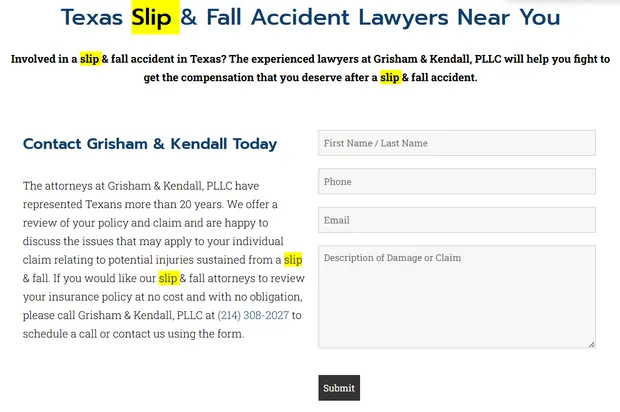Viewport: 620px width, 412px height.
Task: Click highlighted 'slip' after 'sustained from a'
Action: pyautogui.click(x=293, y=260)
